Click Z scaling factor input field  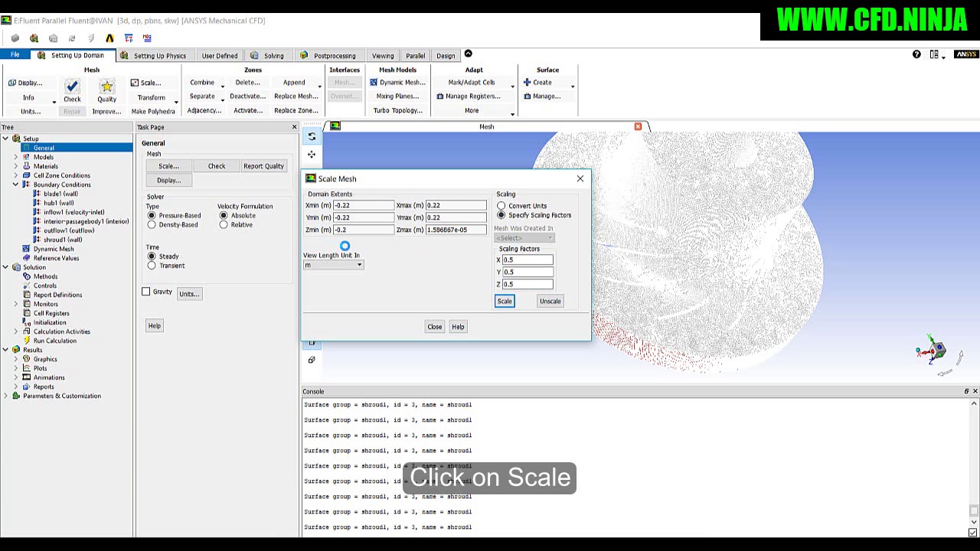(x=528, y=284)
